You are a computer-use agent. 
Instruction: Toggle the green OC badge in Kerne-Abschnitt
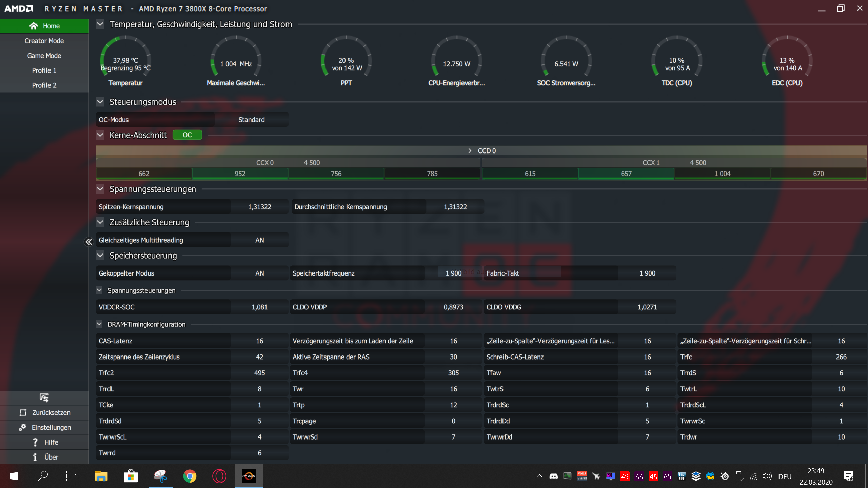click(x=187, y=135)
